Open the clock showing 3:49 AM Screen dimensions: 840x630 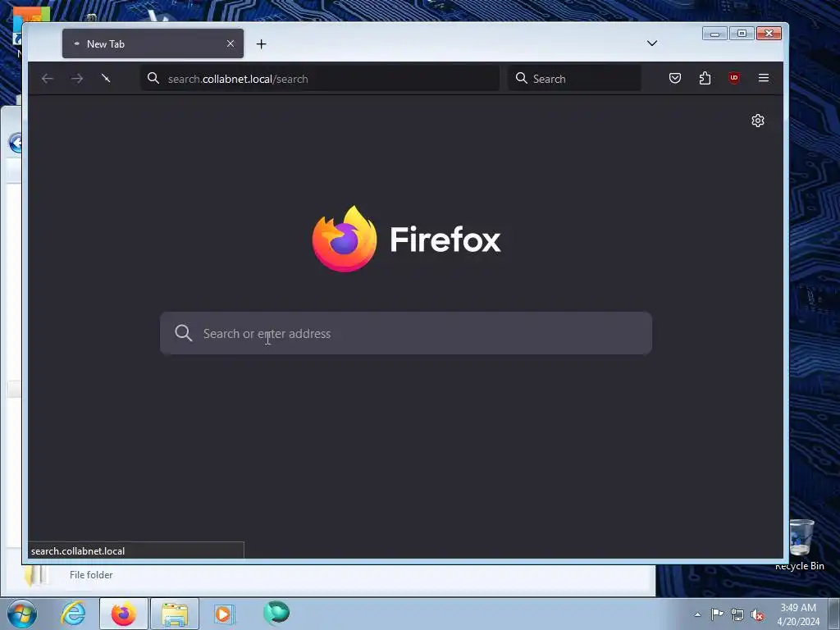pos(798,614)
